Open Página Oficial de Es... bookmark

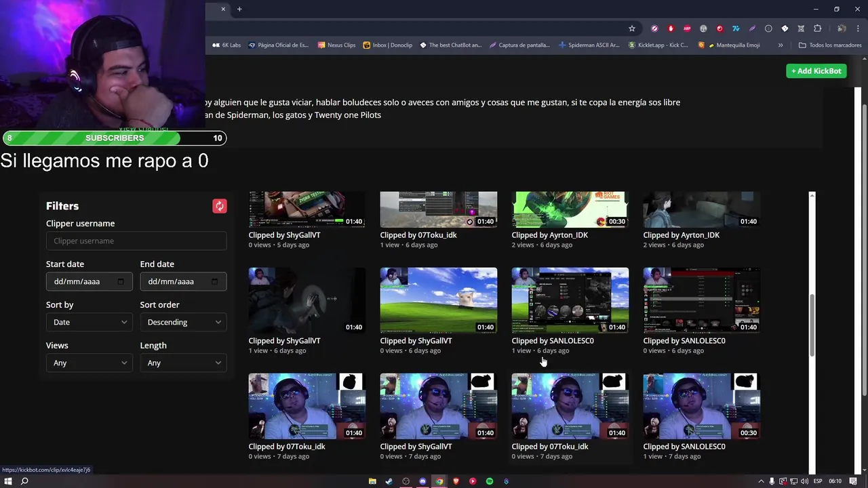point(278,45)
